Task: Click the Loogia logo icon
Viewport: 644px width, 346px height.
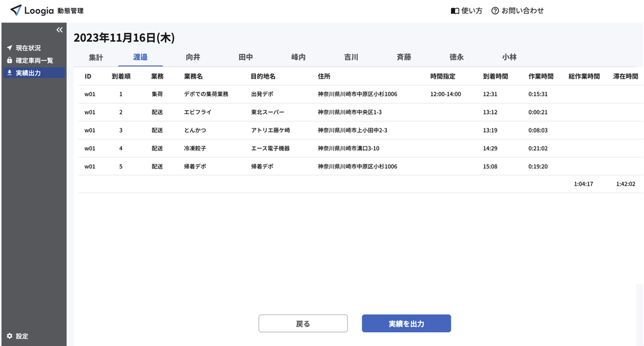Action: [x=16, y=10]
